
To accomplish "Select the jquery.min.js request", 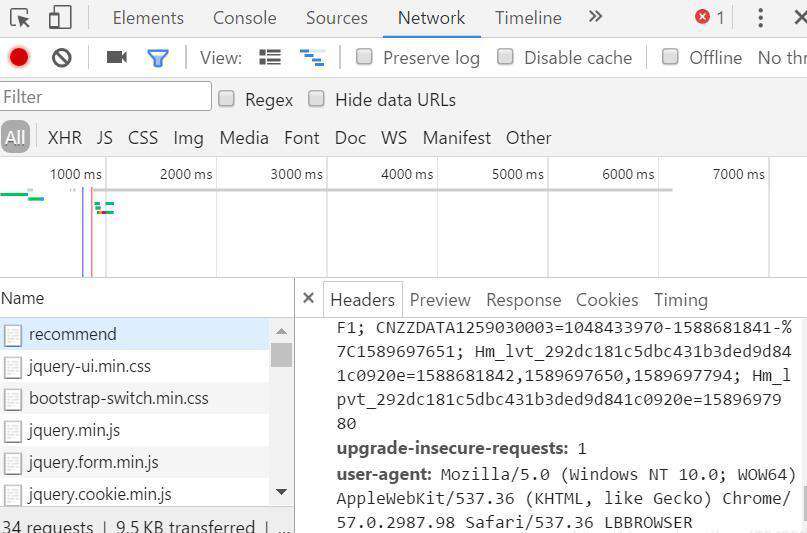I will (x=134, y=430).
